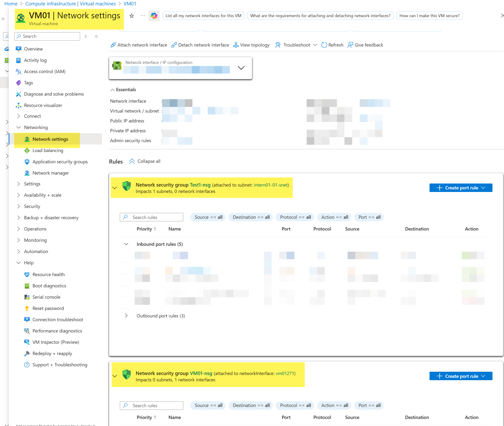Click the expand/collapse groups arrows icon
The height and width of the screenshot is (426, 504).
pyautogui.click(x=86, y=36)
